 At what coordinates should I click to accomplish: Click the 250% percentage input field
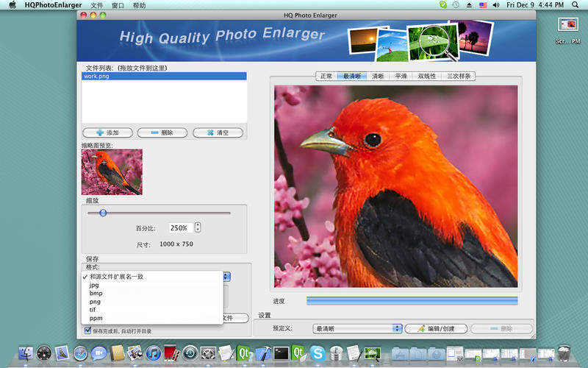click(180, 227)
